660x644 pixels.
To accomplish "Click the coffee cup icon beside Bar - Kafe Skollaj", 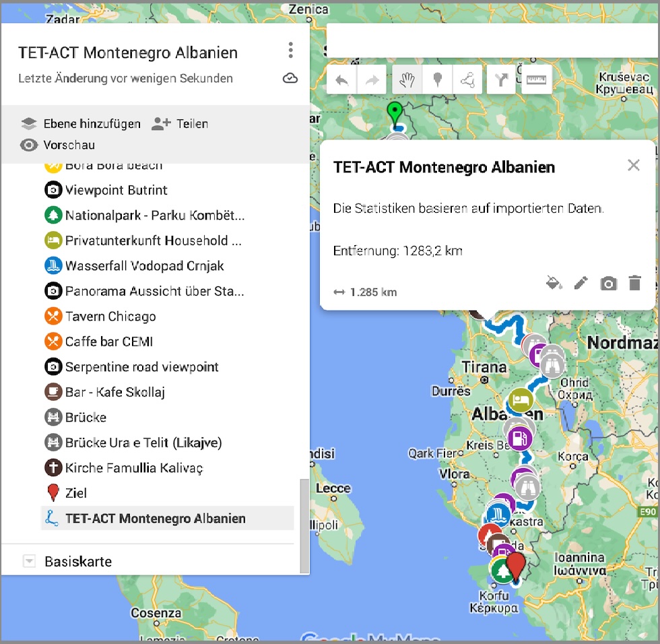I will tap(53, 392).
